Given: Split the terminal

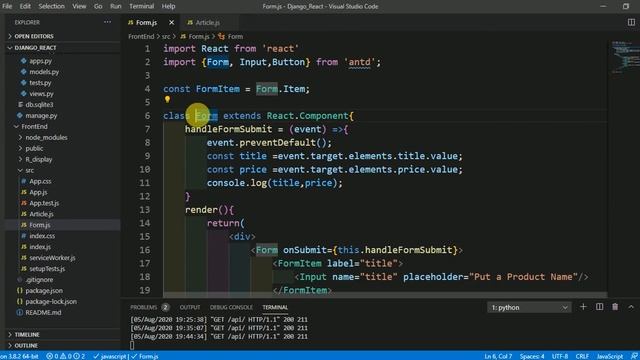Looking at the screenshot, I should point(599,307).
